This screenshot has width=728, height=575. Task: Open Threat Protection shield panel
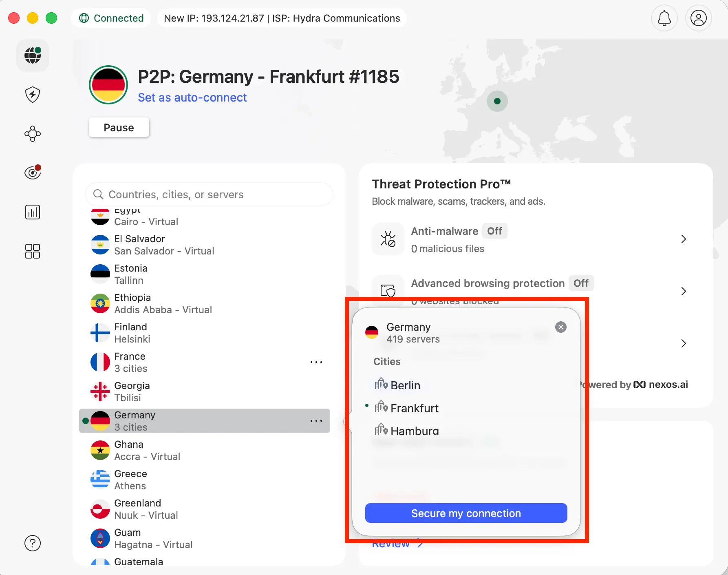click(x=32, y=95)
